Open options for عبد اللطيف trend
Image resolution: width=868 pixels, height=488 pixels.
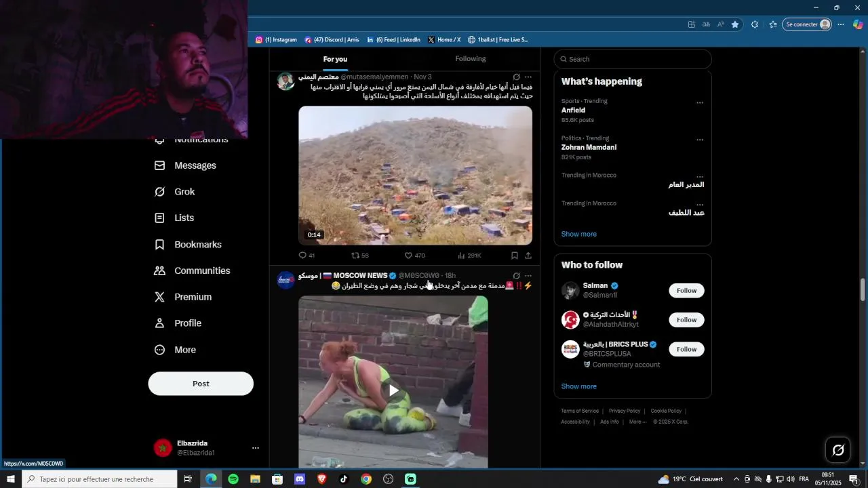pos(700,204)
